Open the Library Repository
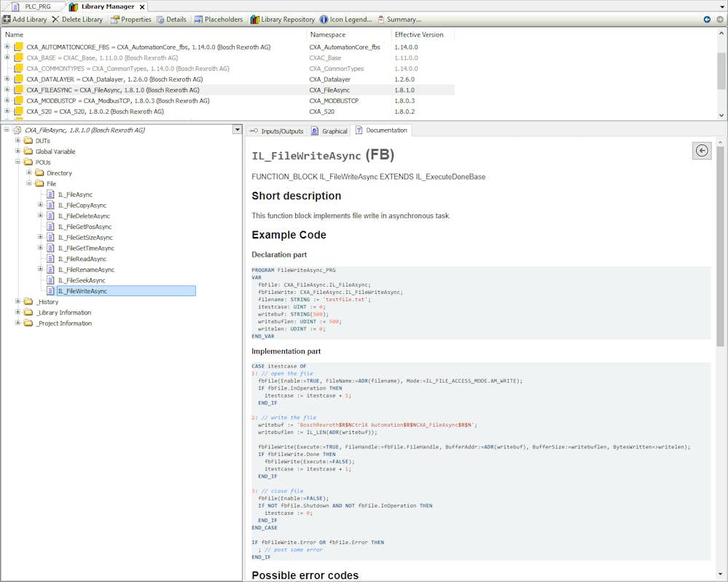Image resolution: width=728 pixels, height=582 pixels. point(255,20)
